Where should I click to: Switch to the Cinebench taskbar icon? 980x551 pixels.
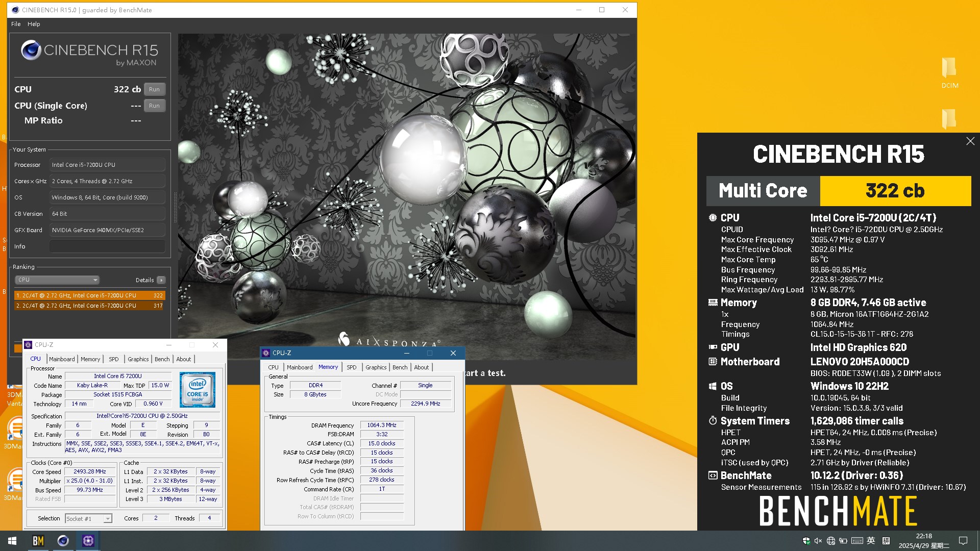click(63, 541)
